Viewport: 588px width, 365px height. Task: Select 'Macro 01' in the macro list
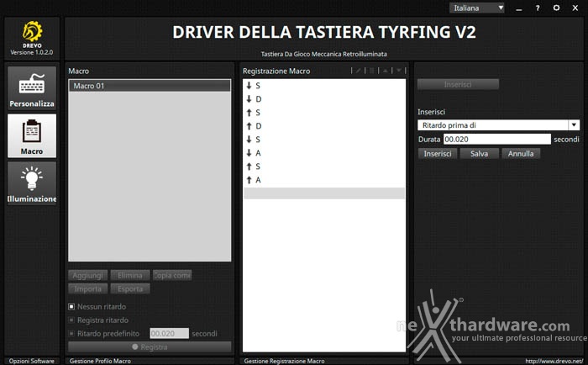[x=150, y=86]
